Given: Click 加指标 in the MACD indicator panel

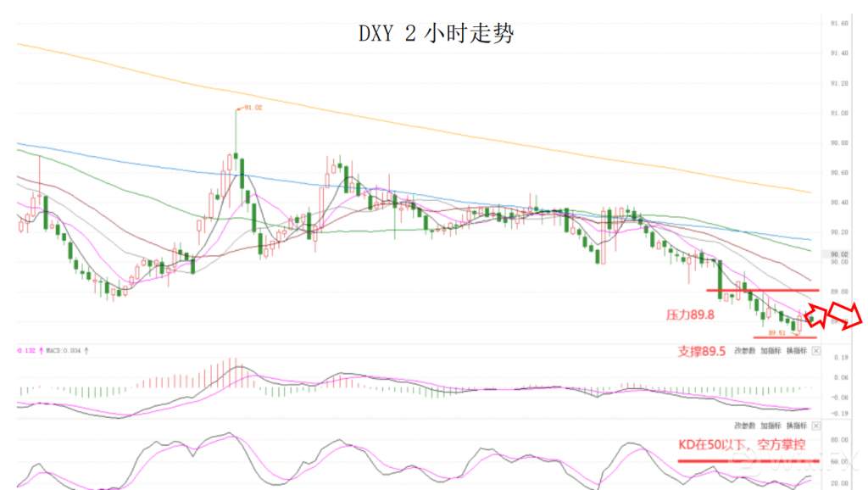Looking at the screenshot, I should point(771,351).
